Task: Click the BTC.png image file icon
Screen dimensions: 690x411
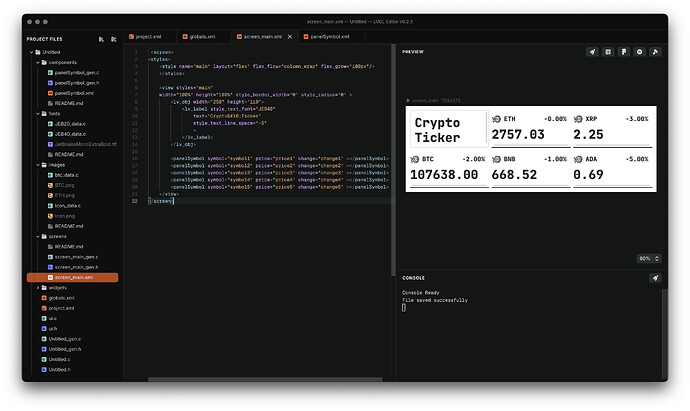Action: pos(50,185)
